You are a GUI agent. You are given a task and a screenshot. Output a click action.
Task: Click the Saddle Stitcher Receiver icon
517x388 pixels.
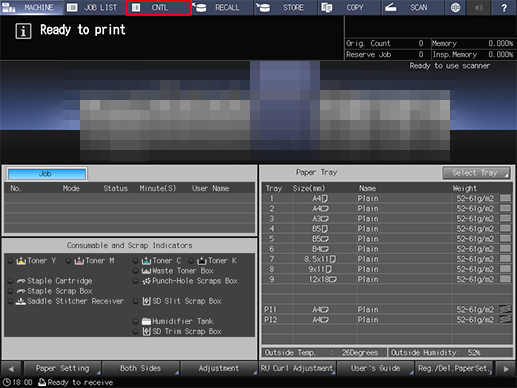pos(21,301)
